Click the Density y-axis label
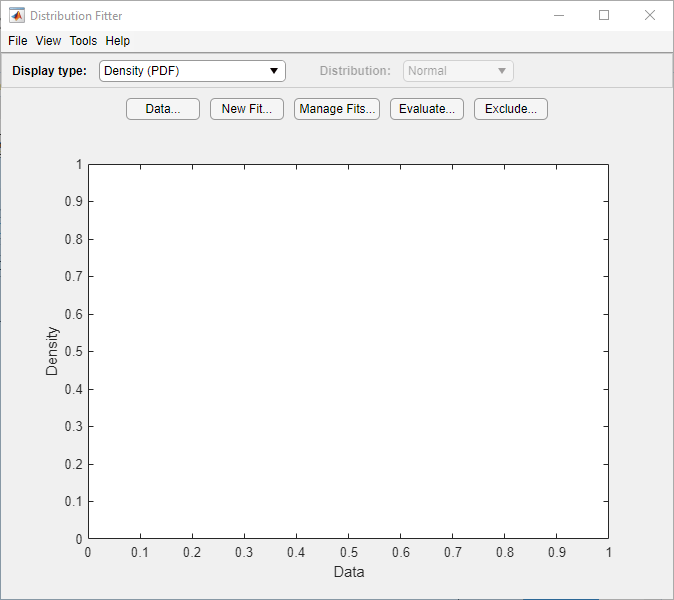 (52, 351)
